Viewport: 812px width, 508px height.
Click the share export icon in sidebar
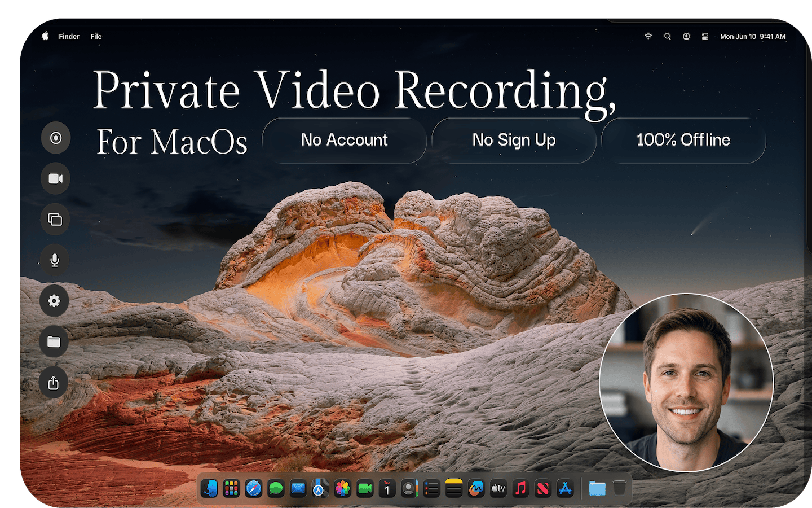54,383
